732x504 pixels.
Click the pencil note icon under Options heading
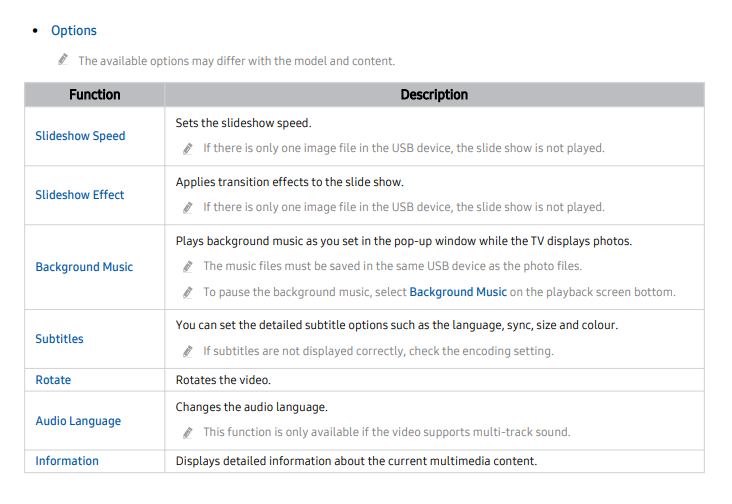63,60
